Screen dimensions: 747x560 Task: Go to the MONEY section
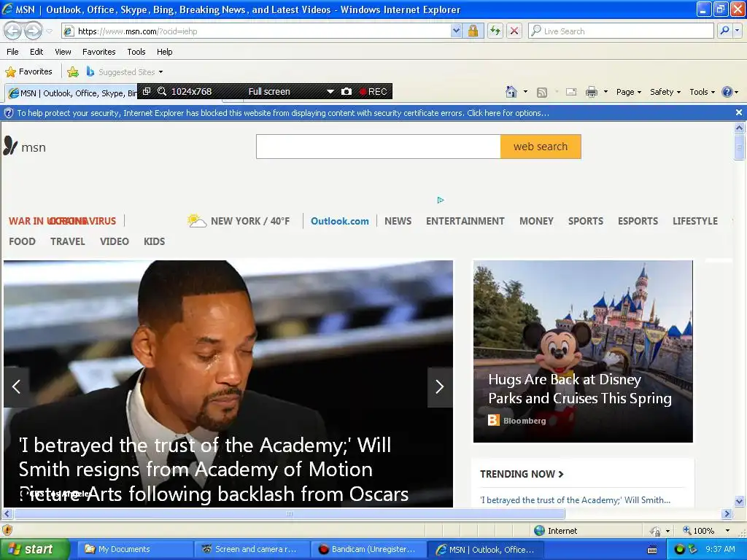coord(536,221)
